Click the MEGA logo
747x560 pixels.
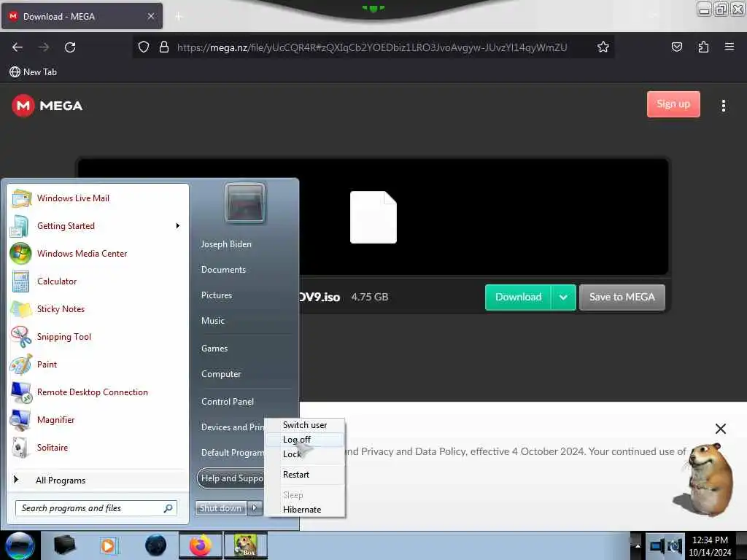click(47, 106)
